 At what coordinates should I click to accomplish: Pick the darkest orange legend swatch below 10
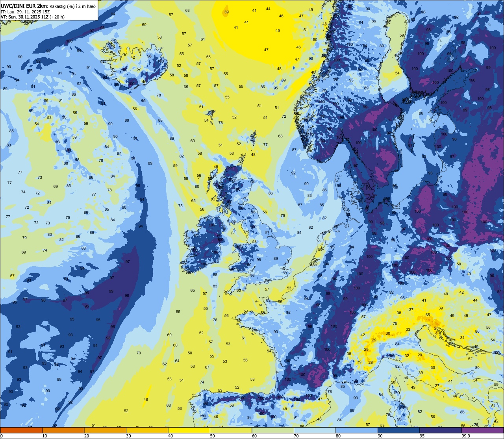point(21,430)
